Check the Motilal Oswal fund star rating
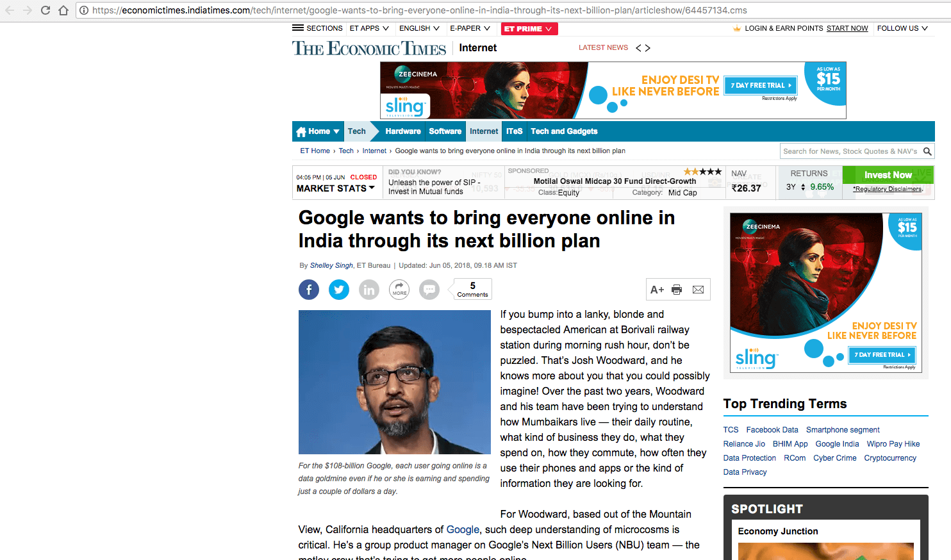This screenshot has height=560, width=951. pos(702,171)
